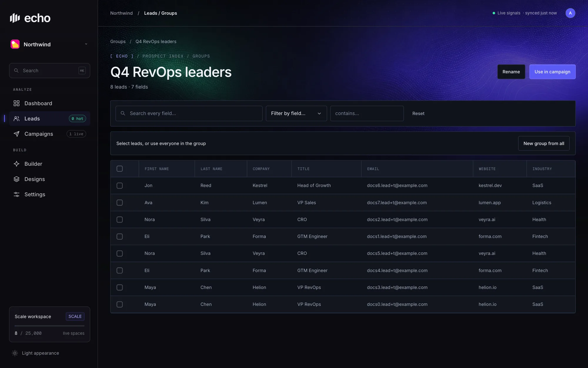Image resolution: width=588 pixels, height=368 pixels.
Task: Select the checkbox for docs3.lead row
Action: pos(120,287)
